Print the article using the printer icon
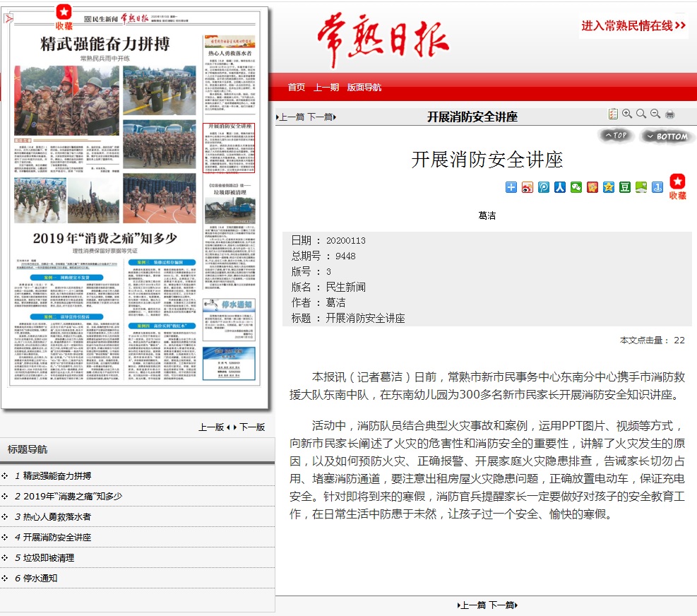697x616 pixels. click(x=669, y=114)
